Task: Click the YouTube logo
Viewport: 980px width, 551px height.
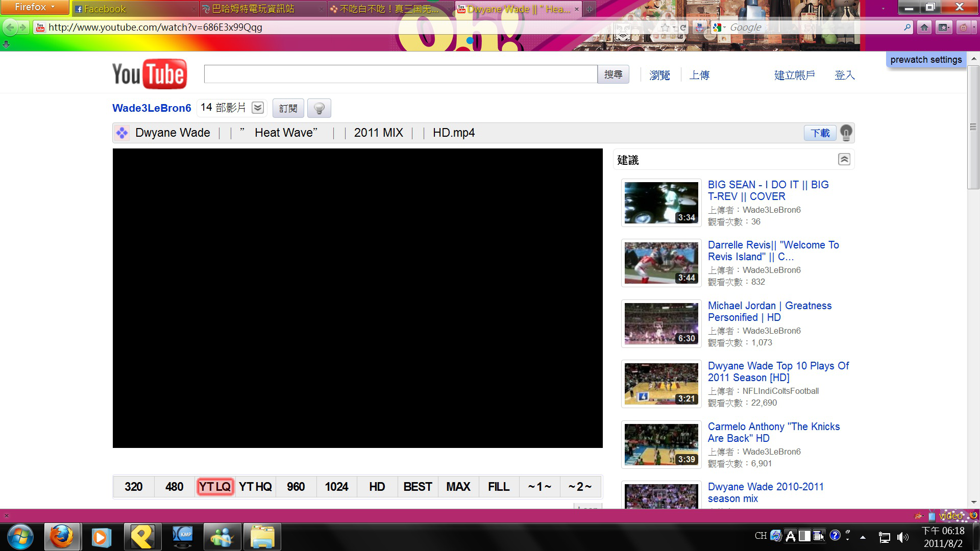Action: (x=150, y=74)
